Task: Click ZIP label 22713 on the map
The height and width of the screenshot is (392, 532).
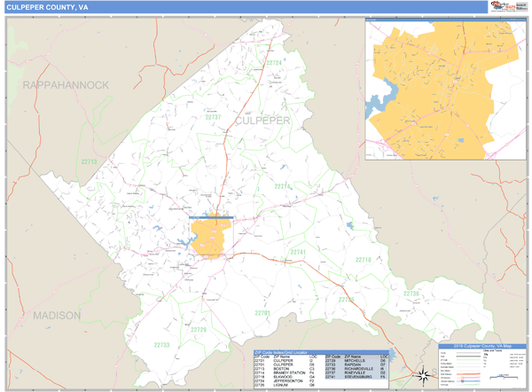Action: click(89, 162)
